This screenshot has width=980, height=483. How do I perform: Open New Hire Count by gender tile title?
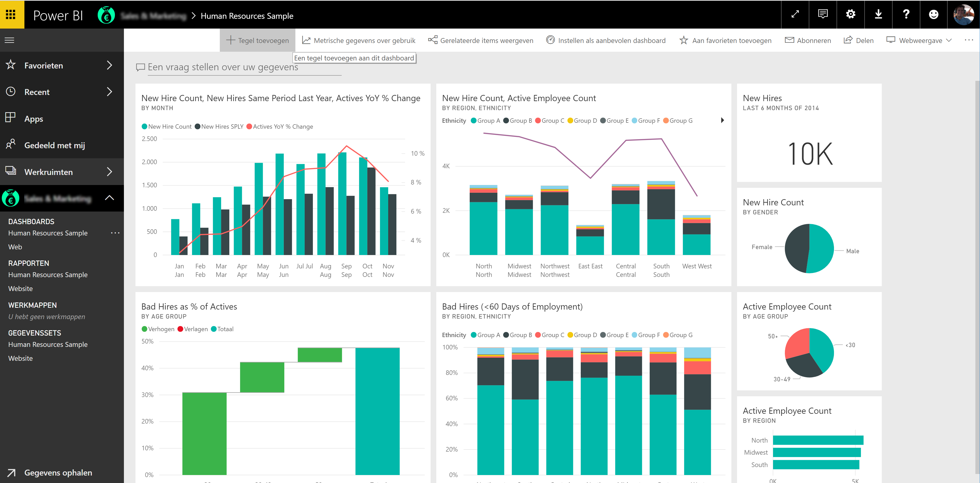click(x=773, y=202)
